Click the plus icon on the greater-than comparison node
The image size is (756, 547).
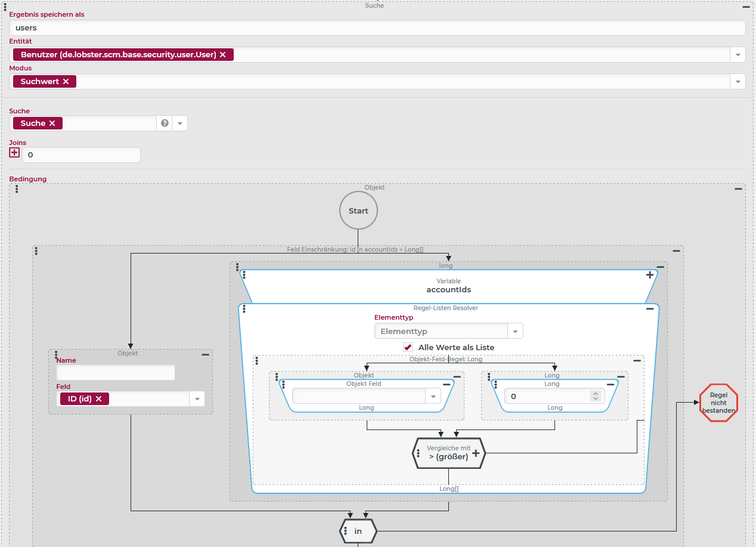point(476,453)
